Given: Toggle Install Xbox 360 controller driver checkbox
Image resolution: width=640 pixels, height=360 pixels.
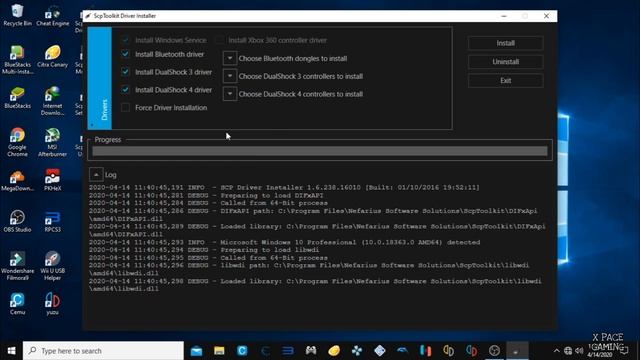Looking at the screenshot, I should point(220,40).
